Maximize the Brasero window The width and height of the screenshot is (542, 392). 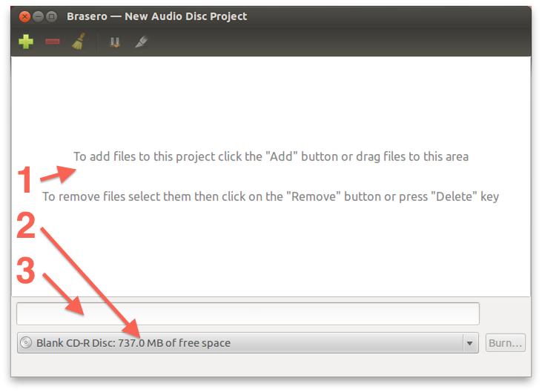point(51,16)
